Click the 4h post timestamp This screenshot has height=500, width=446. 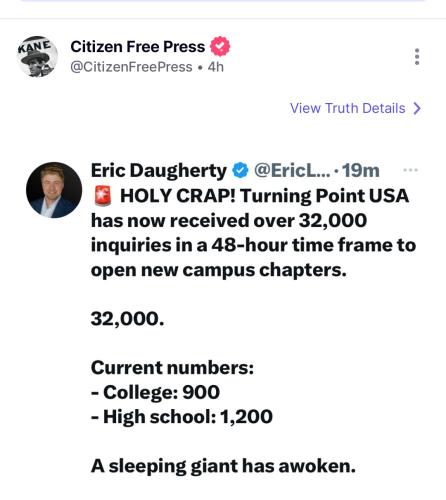tap(216, 67)
